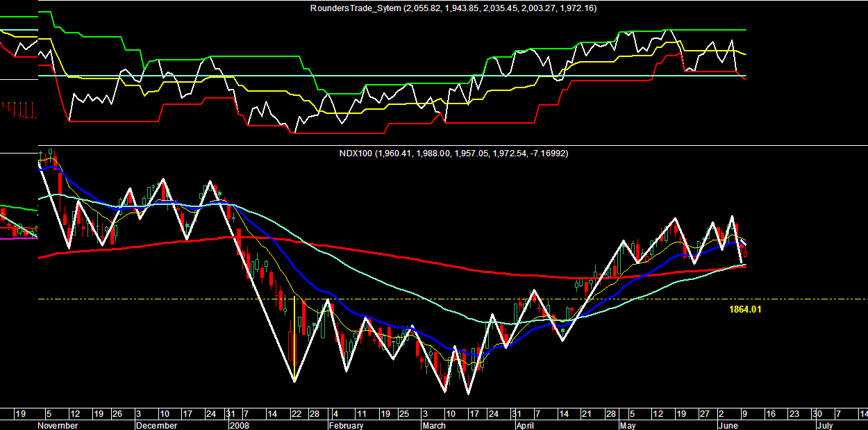868x430 pixels.
Task: Click the February label on the date axis
Action: [345, 425]
